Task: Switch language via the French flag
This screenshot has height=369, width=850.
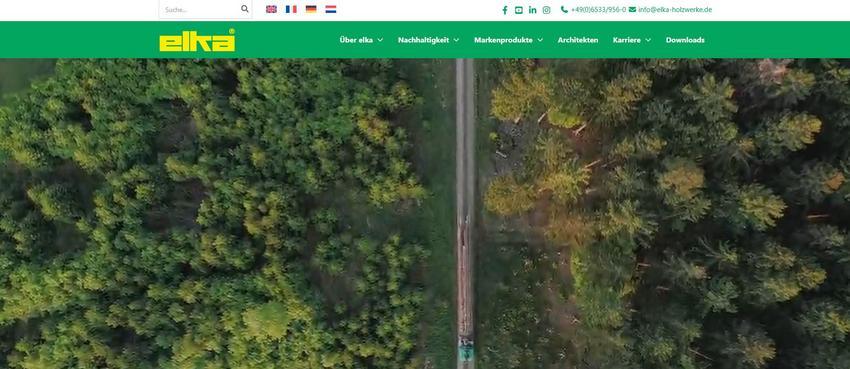Action: (x=291, y=9)
